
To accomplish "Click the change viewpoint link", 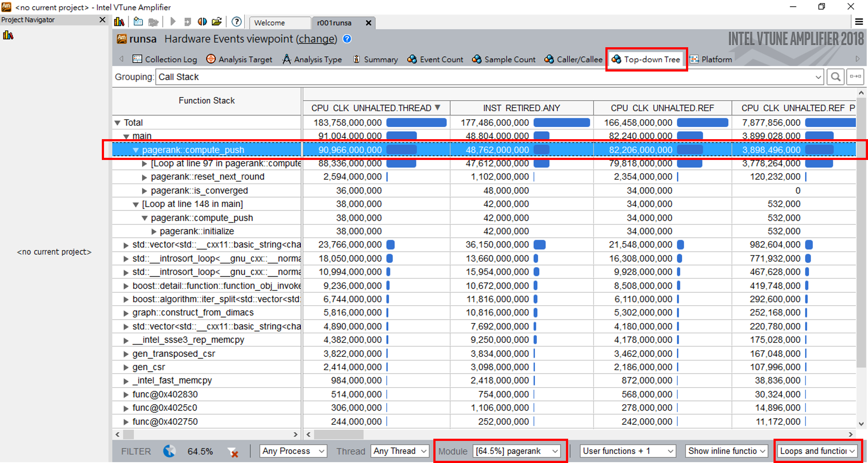I will pos(316,39).
